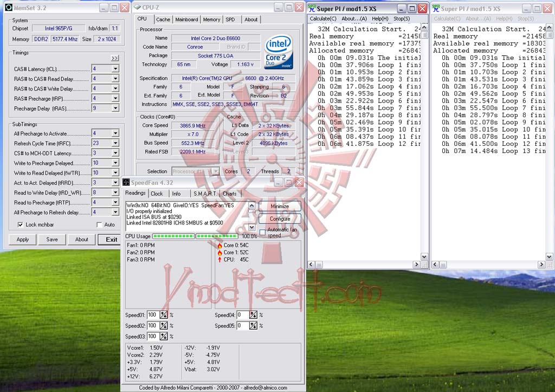The height and width of the screenshot is (392, 555).
Task: Open Write to Read Delayed (tWTR) dropdown
Action: click(x=115, y=172)
